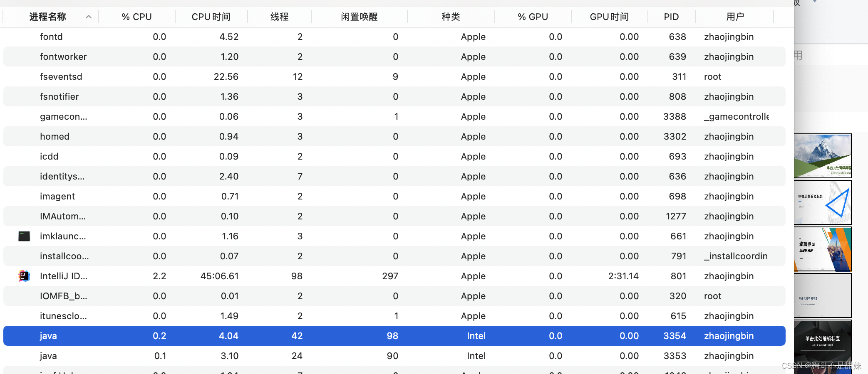Viewport: 868px width, 374px height.
Task: Select the fsnotifier process row
Action: click(394, 96)
